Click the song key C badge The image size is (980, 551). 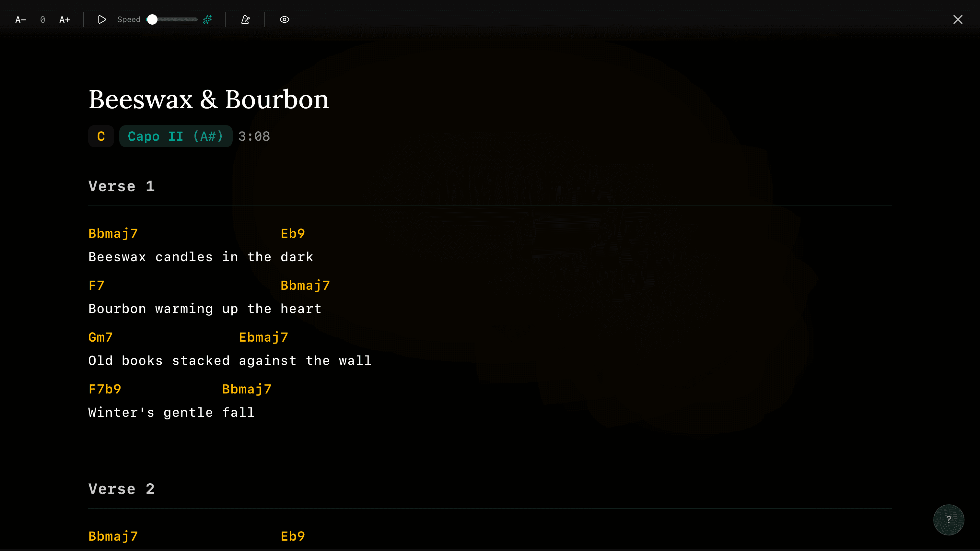pos(101,136)
